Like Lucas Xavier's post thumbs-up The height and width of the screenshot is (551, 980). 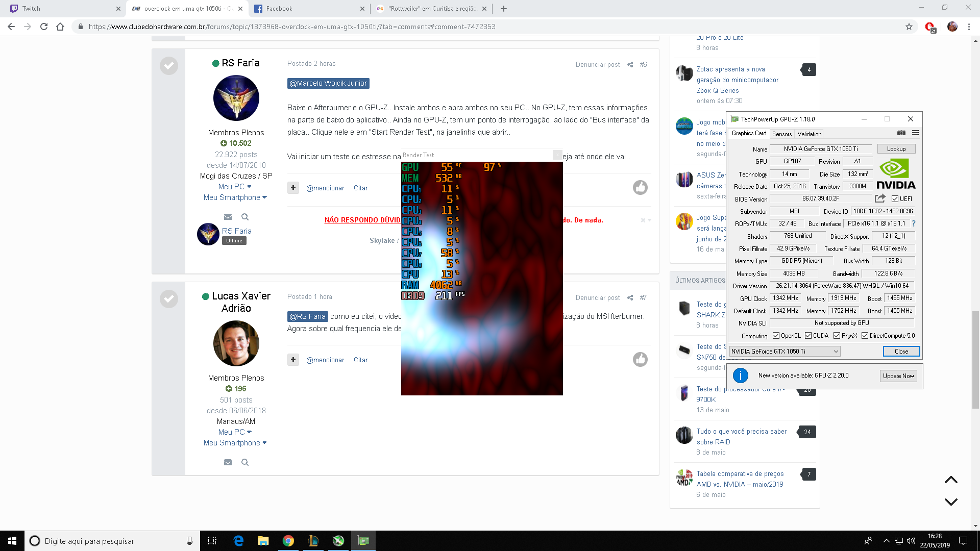640,360
